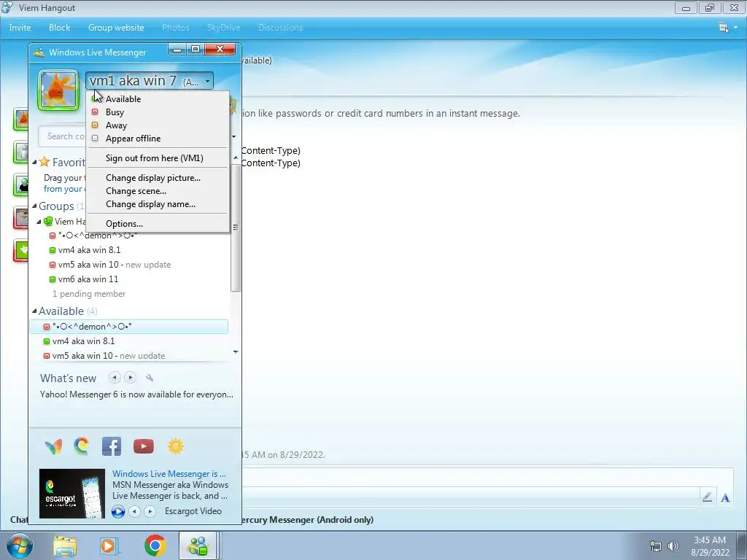747x560 pixels.
Task: Collapse the Favorites section
Action: pyautogui.click(x=34, y=163)
